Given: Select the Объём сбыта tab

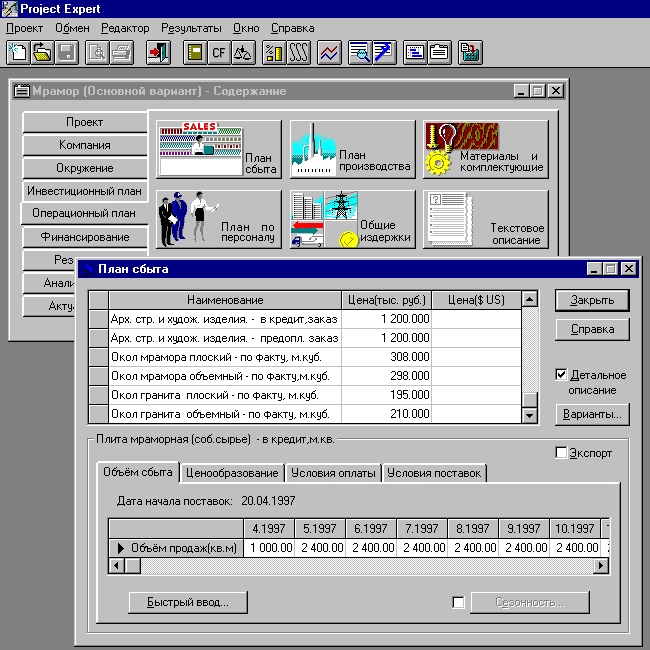Looking at the screenshot, I should coord(138,472).
